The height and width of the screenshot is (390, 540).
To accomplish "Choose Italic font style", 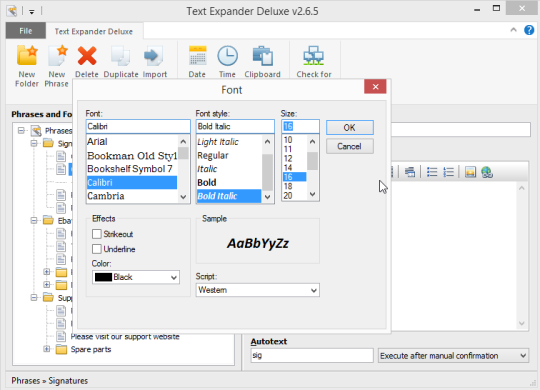I will point(229,169).
